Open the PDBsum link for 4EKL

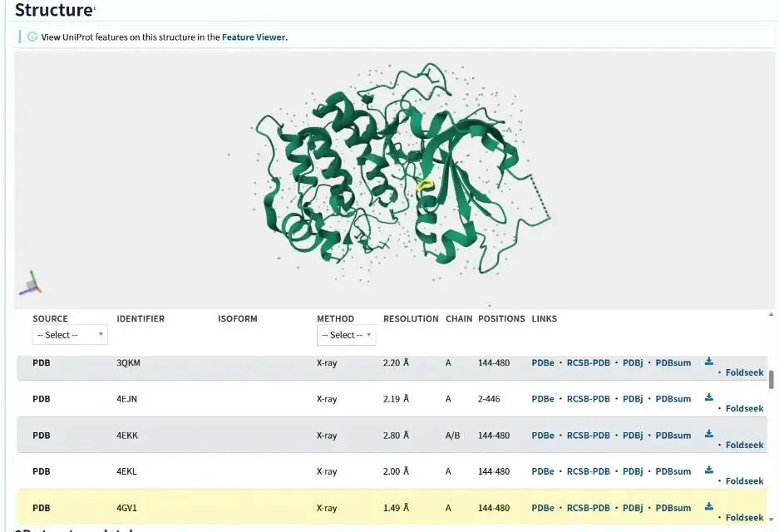pyautogui.click(x=673, y=471)
